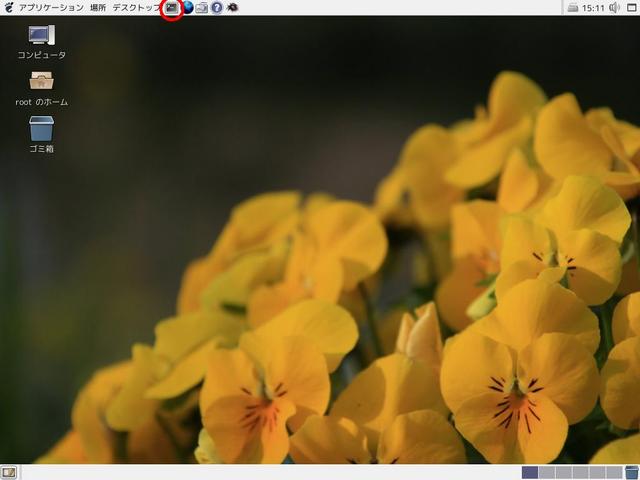Click the black launcher icon beside the help icon
Viewport: 640px width, 480px height.
[232, 7]
